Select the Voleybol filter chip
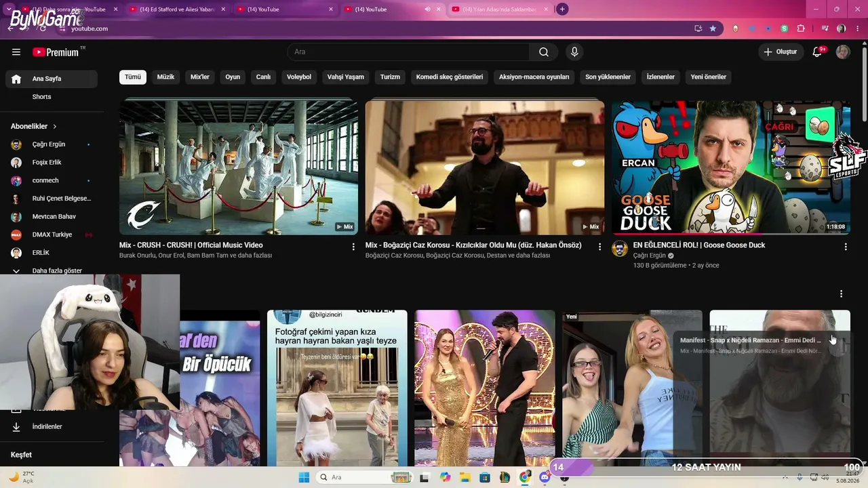Screen dimensions: 868x488 click(x=299, y=77)
